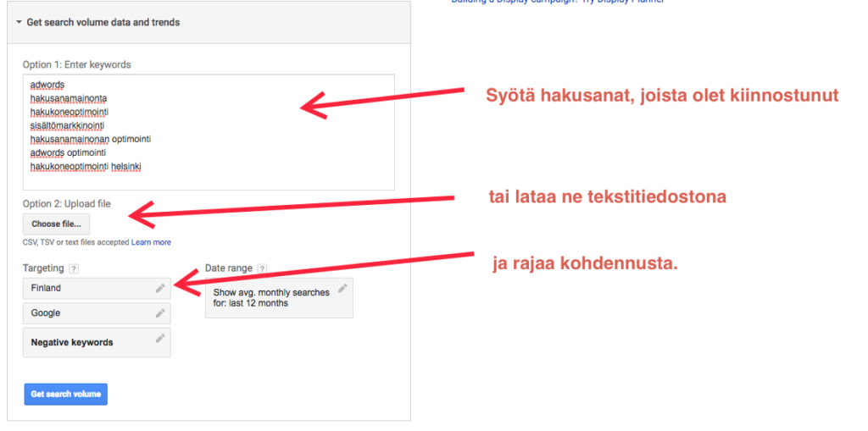The height and width of the screenshot is (431, 868).
Task: Edit Negative keywords pencil icon
Action: [160, 338]
